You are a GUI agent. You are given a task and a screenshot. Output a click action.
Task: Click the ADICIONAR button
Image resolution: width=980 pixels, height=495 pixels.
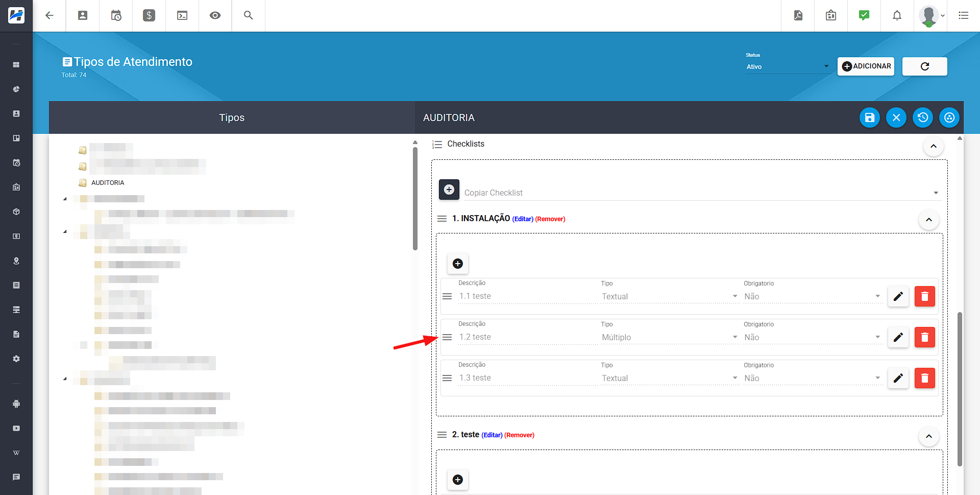(866, 66)
